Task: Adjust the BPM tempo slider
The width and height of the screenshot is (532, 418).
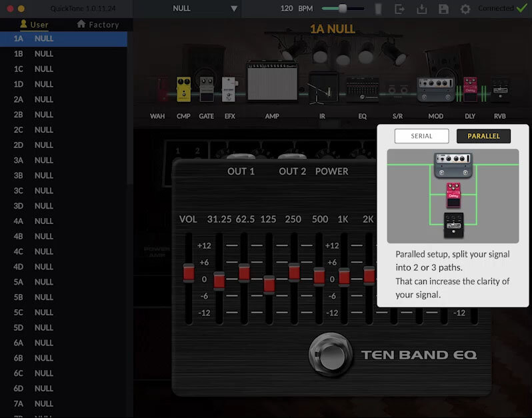Action: click(343, 9)
